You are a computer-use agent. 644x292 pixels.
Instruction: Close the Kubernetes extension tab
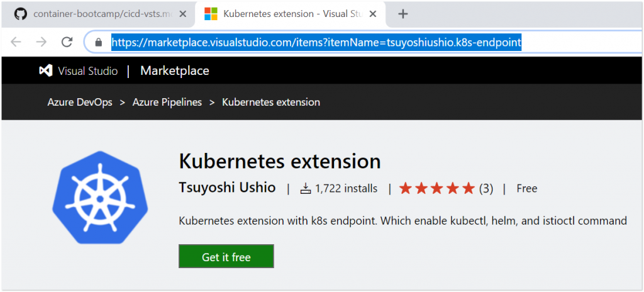coord(373,14)
